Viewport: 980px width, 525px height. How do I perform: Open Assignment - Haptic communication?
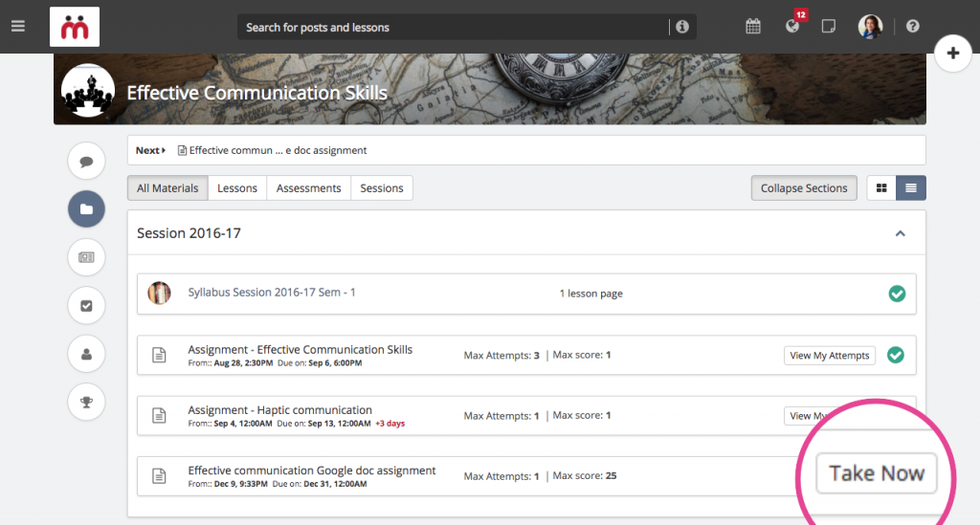click(x=280, y=410)
